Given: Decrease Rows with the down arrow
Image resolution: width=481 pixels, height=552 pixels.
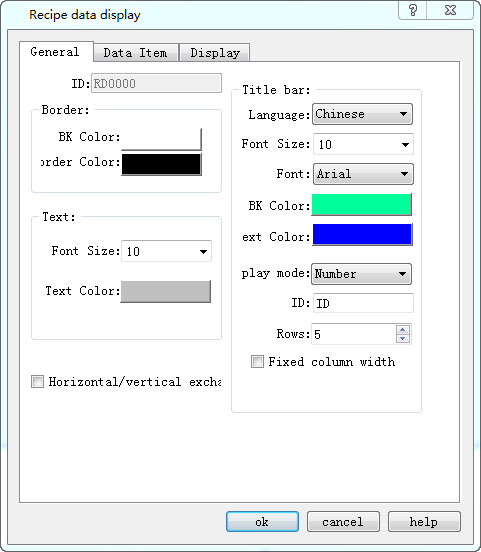Looking at the screenshot, I should (403, 339).
